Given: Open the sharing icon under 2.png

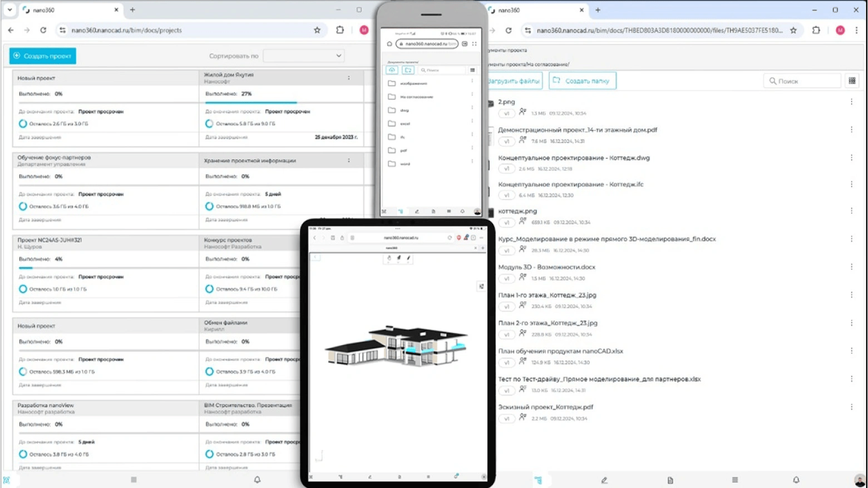Looking at the screenshot, I should (x=522, y=112).
